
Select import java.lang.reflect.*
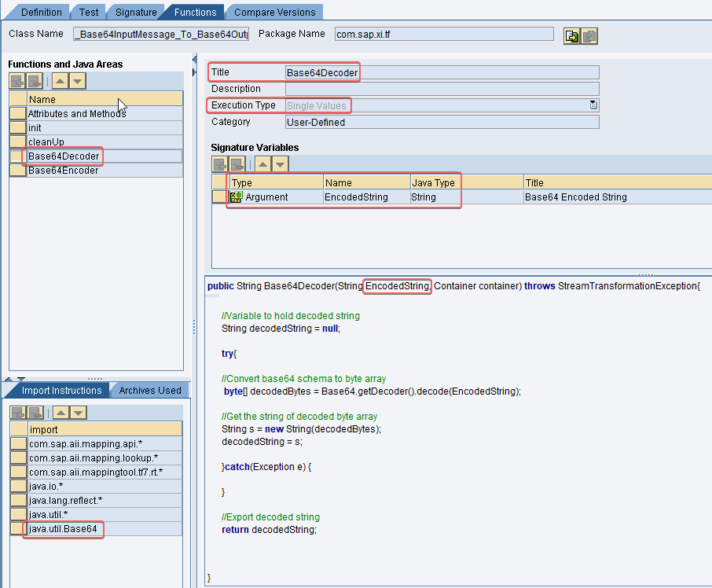(105, 501)
